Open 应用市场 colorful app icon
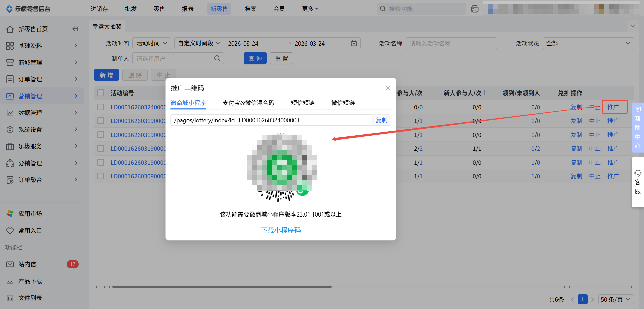644x309 pixels. (10, 214)
